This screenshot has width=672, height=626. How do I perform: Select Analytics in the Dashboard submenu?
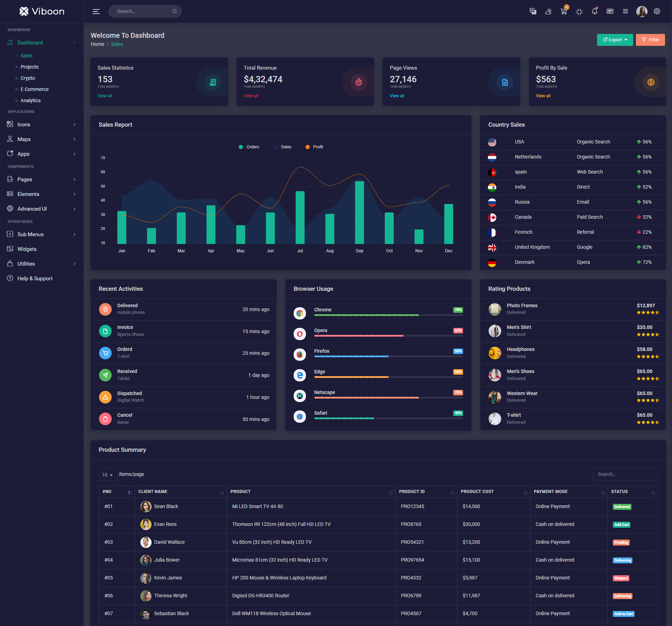coord(30,100)
